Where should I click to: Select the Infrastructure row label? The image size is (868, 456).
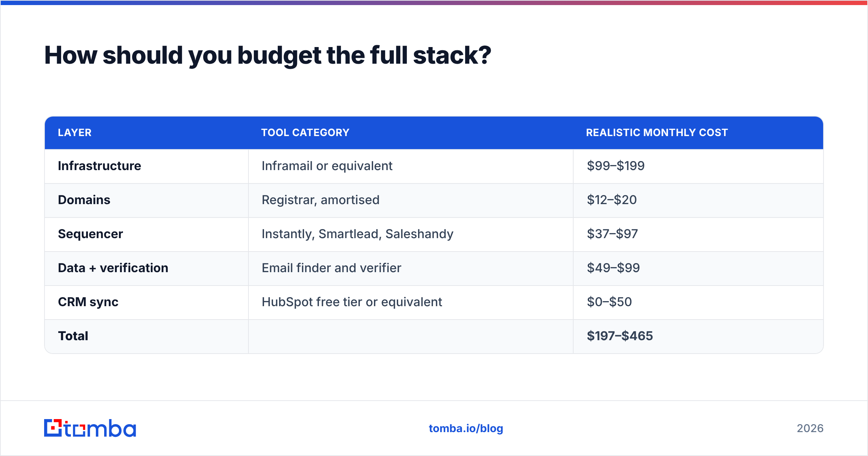pyautogui.click(x=99, y=166)
